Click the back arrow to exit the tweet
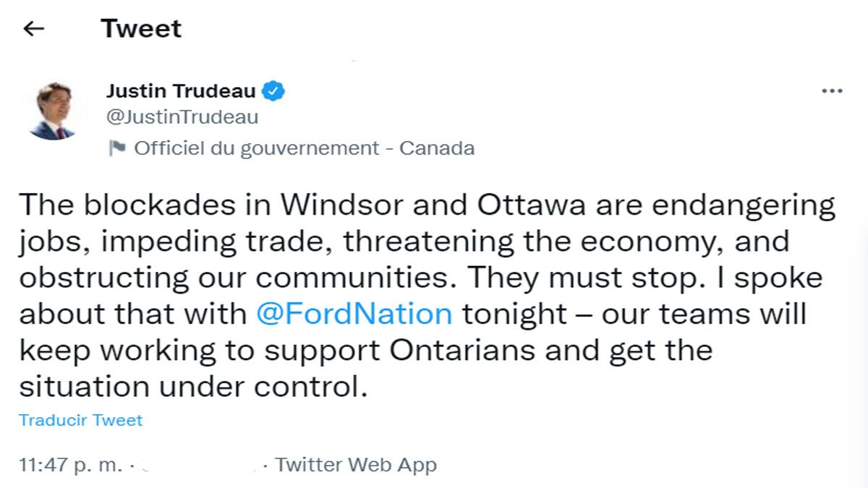 [34, 28]
